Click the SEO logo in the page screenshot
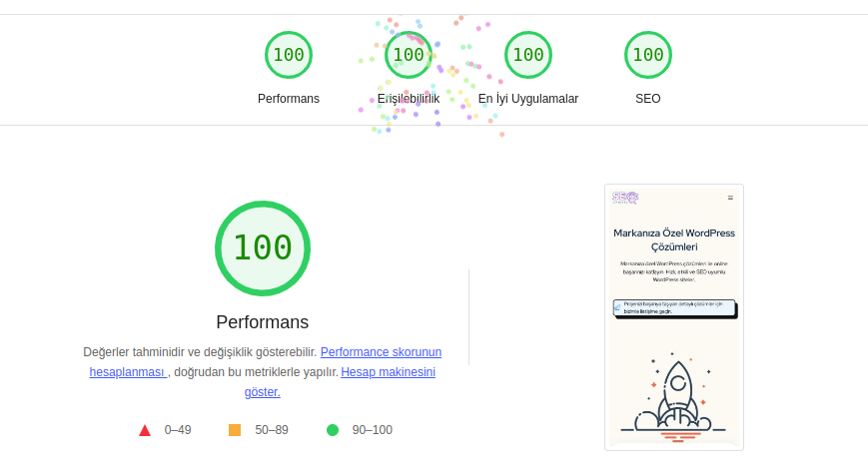This screenshot has height=473, width=868. tap(625, 198)
